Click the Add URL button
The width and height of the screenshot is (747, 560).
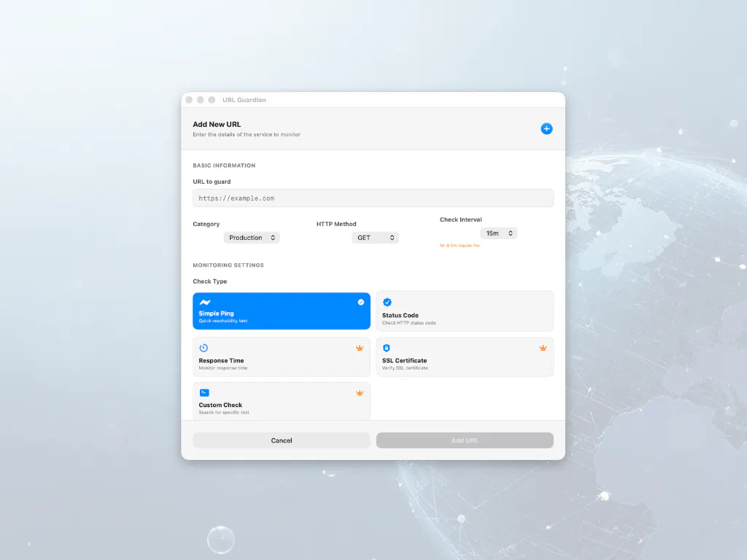coord(465,440)
